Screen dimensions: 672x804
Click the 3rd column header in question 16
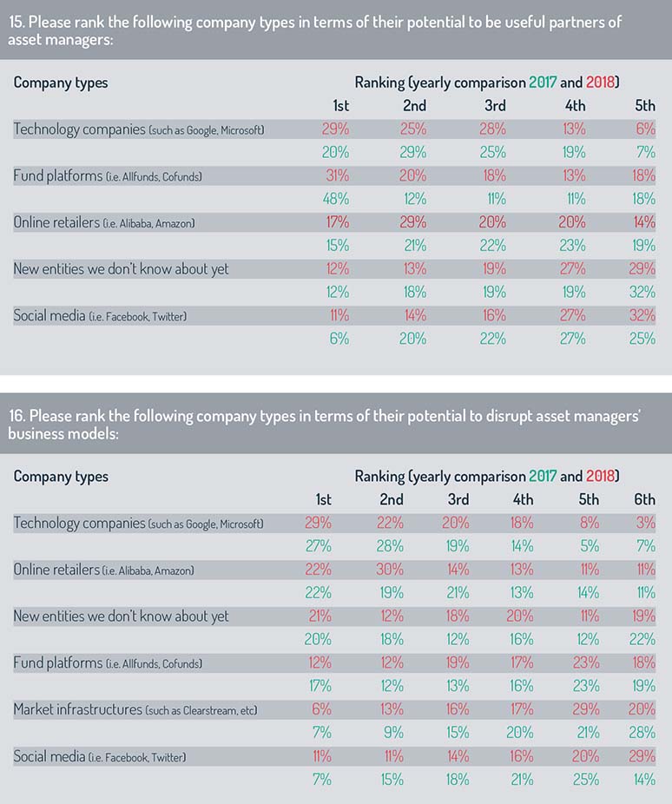[458, 499]
